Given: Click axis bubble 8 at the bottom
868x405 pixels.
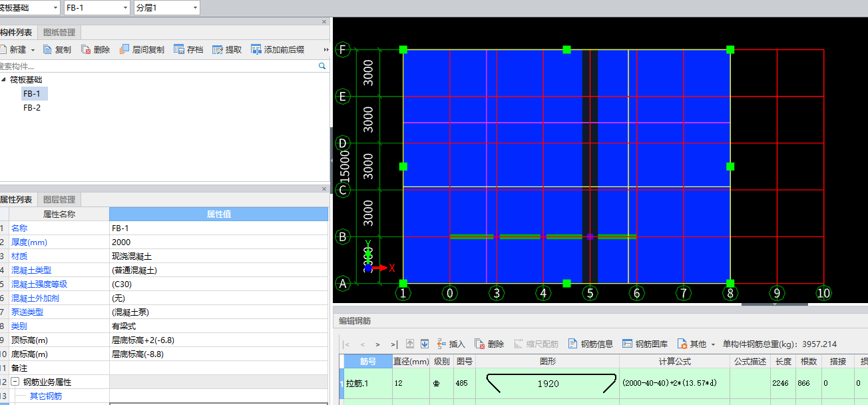Looking at the screenshot, I should (x=730, y=292).
